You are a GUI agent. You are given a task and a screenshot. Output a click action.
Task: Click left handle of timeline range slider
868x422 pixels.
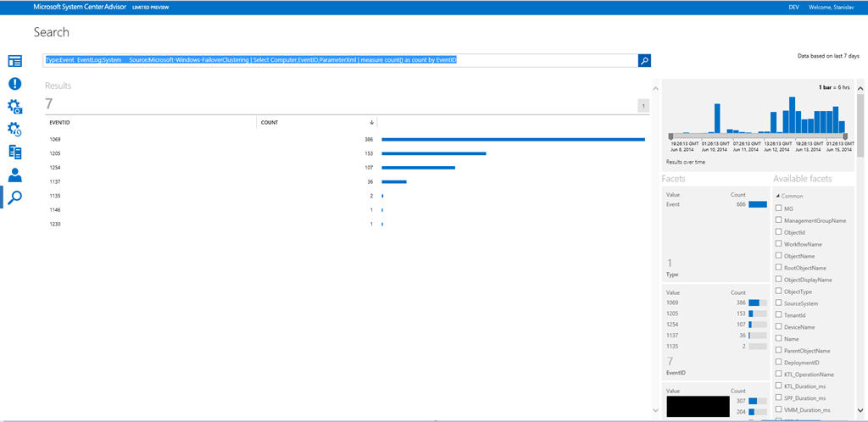(x=671, y=136)
